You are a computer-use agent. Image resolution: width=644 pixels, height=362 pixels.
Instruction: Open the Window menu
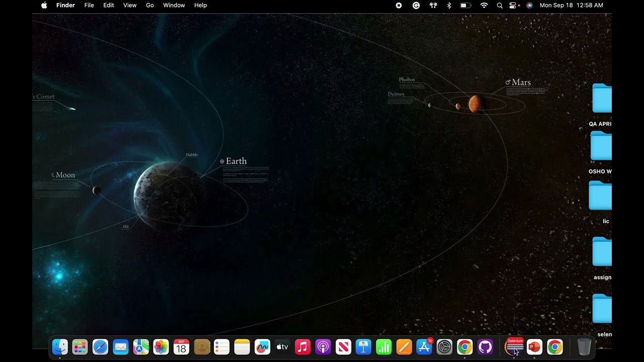pyautogui.click(x=174, y=5)
